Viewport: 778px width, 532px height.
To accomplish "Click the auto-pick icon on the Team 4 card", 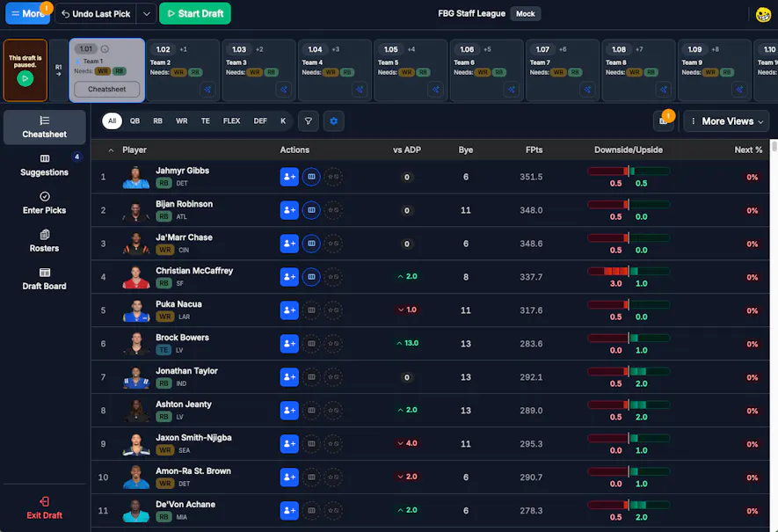I will 360,90.
